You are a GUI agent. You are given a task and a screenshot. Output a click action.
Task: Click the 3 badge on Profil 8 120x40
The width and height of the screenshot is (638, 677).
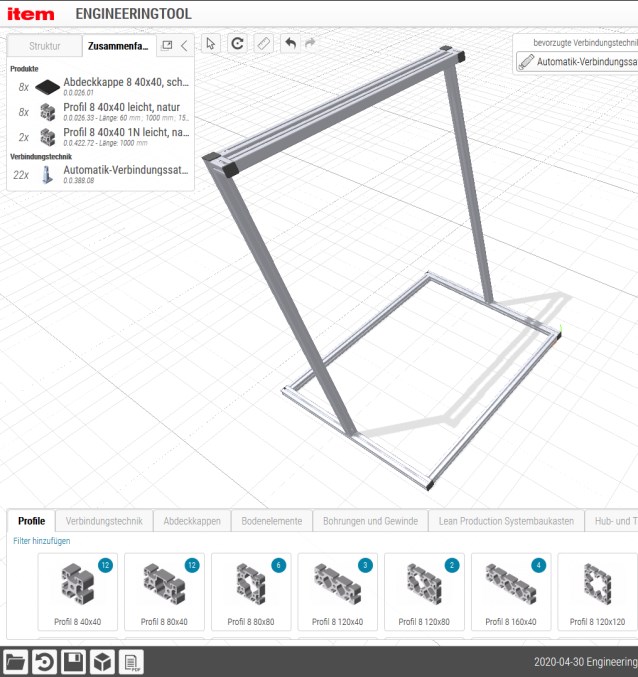pyautogui.click(x=365, y=565)
